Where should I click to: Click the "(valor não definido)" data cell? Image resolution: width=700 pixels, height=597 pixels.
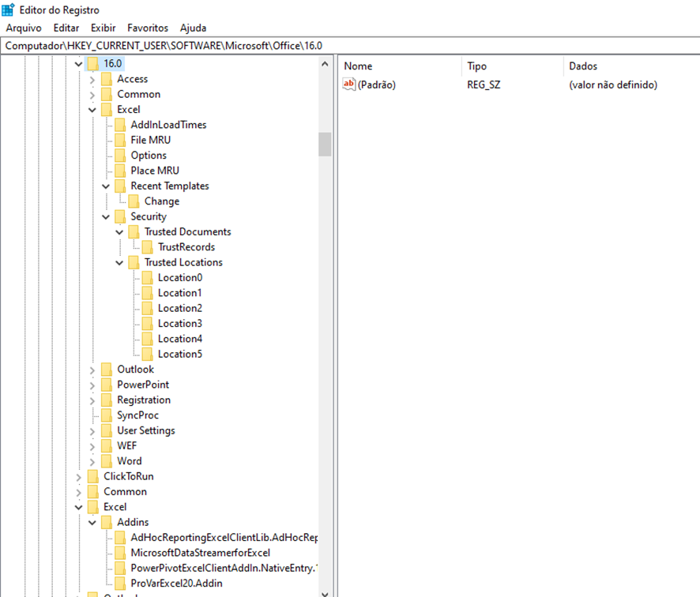(x=613, y=84)
